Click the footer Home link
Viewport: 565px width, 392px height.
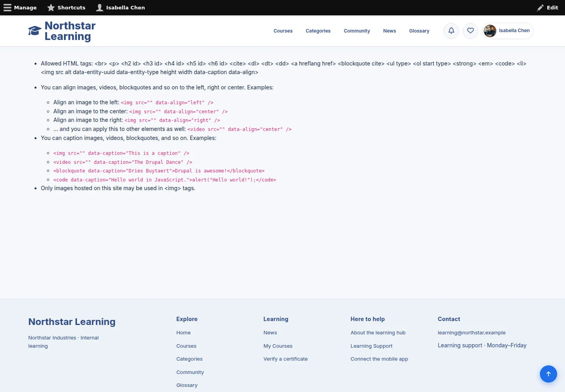pyautogui.click(x=183, y=333)
